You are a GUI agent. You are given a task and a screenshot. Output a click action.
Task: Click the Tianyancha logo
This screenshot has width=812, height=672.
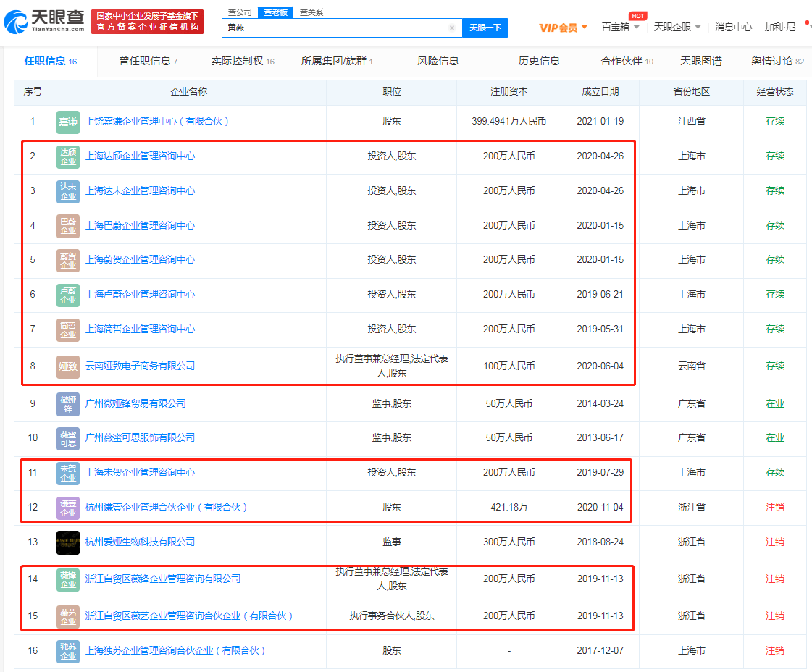(x=44, y=22)
